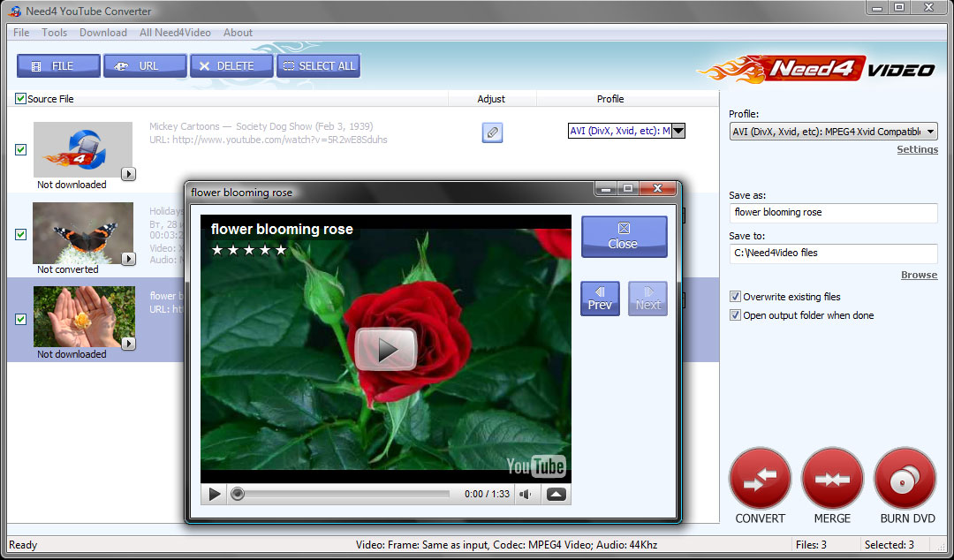Screen dimensions: 954x560
Task: Click the Need4 YouTube Converter app title icon
Action: pos(16,11)
